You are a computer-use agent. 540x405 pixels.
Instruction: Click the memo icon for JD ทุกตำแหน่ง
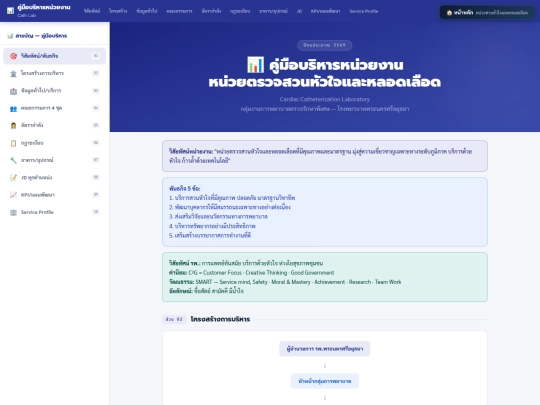[x=13, y=178]
